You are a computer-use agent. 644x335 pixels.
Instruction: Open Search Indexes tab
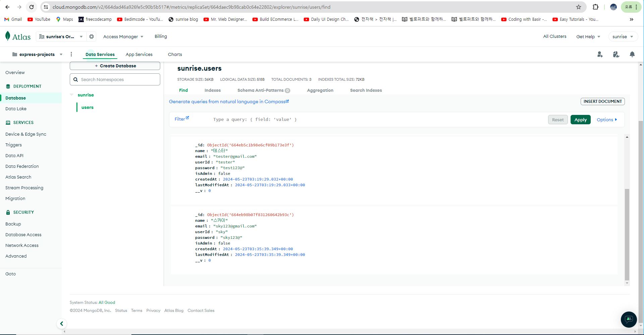(366, 90)
